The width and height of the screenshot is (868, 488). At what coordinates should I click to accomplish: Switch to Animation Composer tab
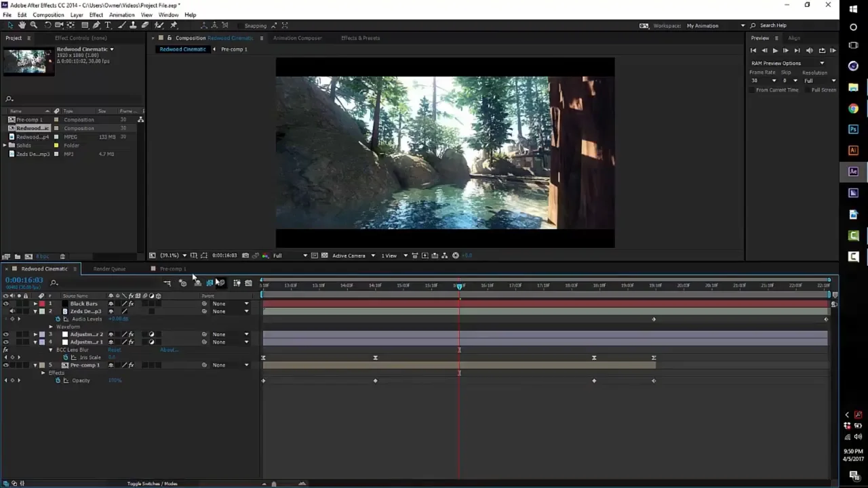click(x=297, y=38)
